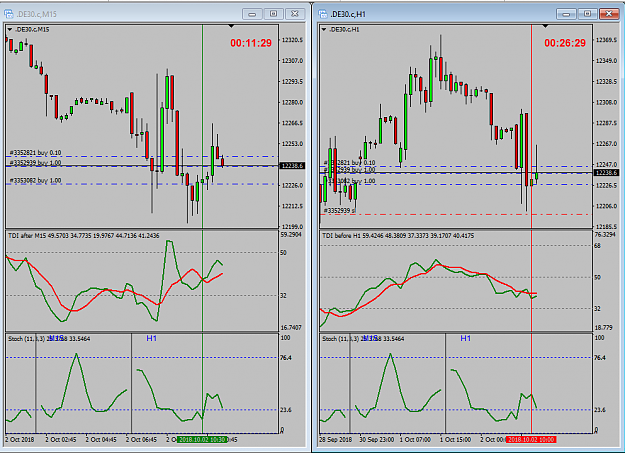Click the blue H1 label in H1 window's Stoch panel

coord(466,339)
